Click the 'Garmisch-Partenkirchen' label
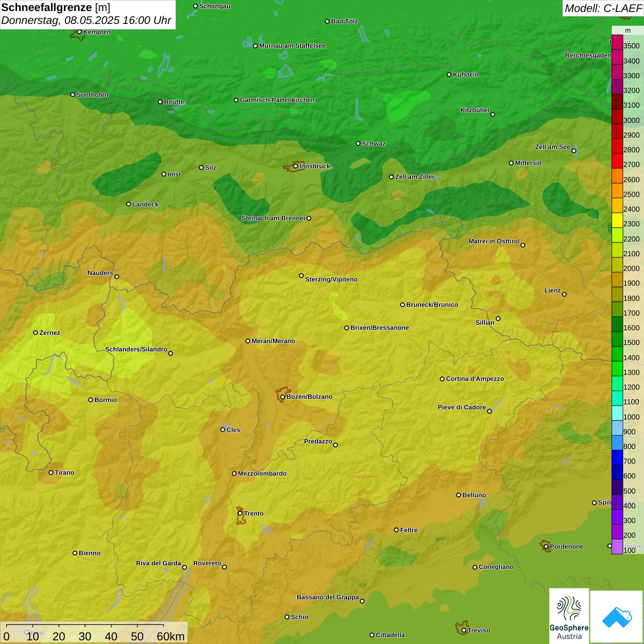644x644 pixels. pos(277,100)
